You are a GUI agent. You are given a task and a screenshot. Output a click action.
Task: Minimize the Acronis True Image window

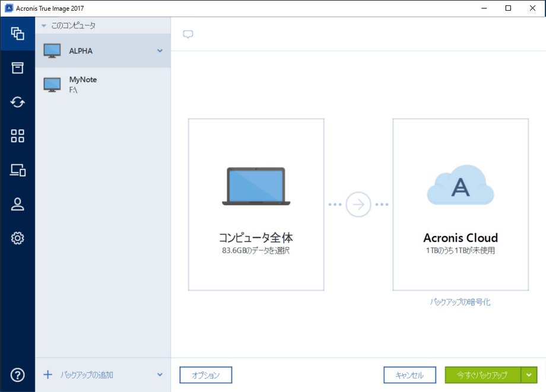484,8
